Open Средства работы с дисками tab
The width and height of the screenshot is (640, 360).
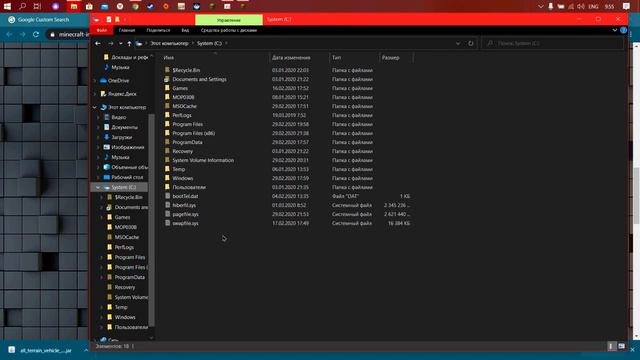point(229,30)
